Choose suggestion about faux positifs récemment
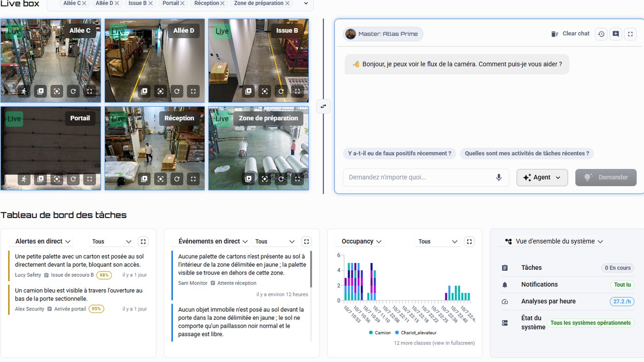This screenshot has height=362, width=644. coord(400,153)
